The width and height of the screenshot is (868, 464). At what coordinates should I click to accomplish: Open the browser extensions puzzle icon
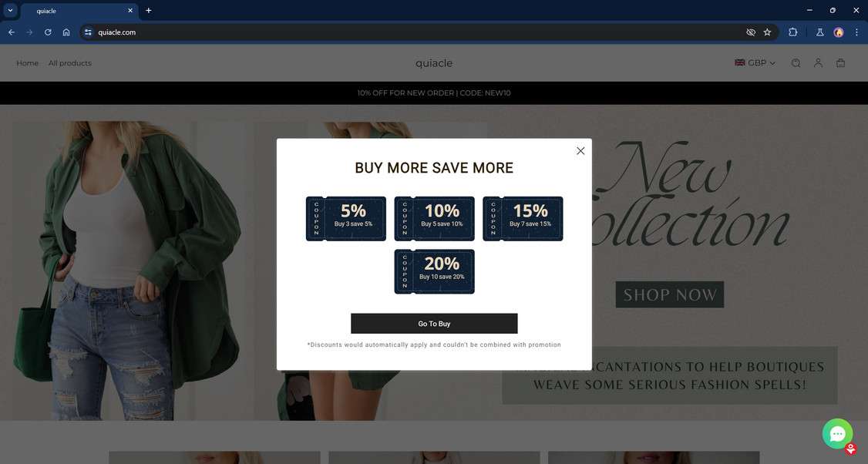coord(792,32)
